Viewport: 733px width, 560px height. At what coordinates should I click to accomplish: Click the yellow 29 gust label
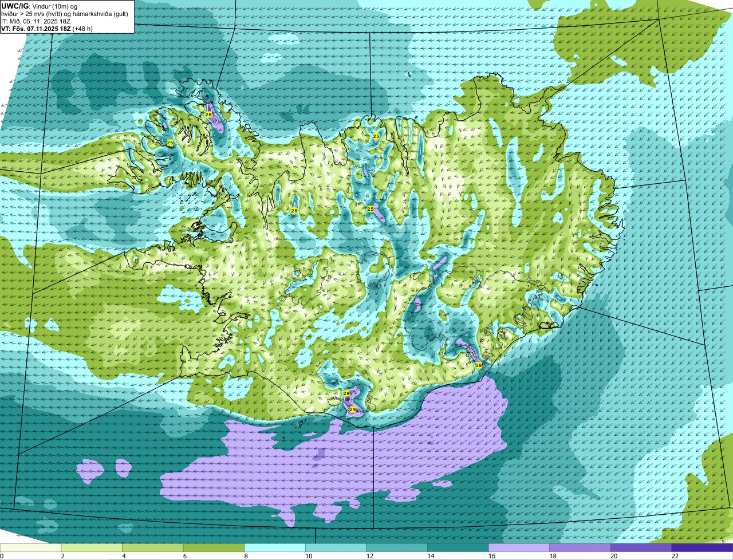pos(353,409)
